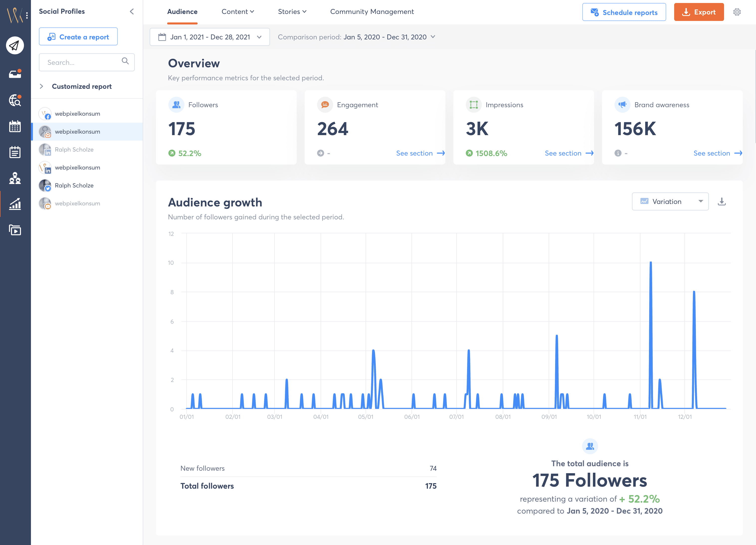Open the calendar grid icon in sidebar
Image resolution: width=756 pixels, height=545 pixels.
15,126
